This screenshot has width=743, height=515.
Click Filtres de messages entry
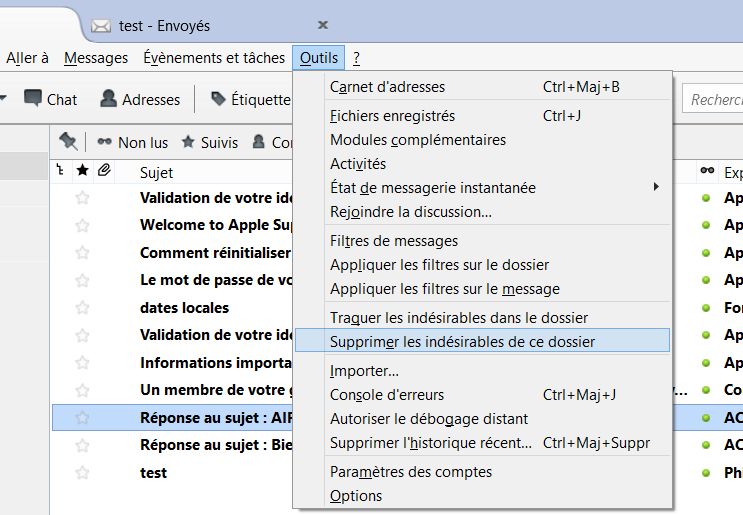point(394,240)
